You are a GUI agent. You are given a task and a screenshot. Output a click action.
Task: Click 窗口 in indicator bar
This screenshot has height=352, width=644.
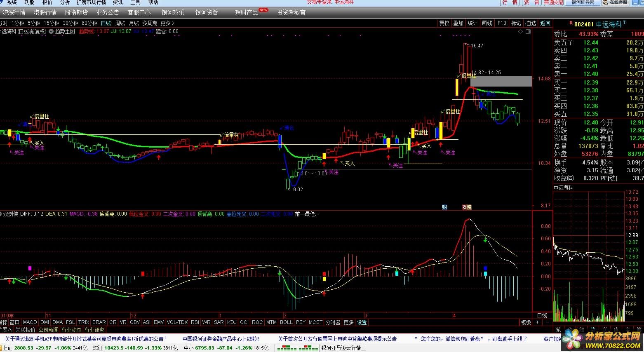coord(14,322)
